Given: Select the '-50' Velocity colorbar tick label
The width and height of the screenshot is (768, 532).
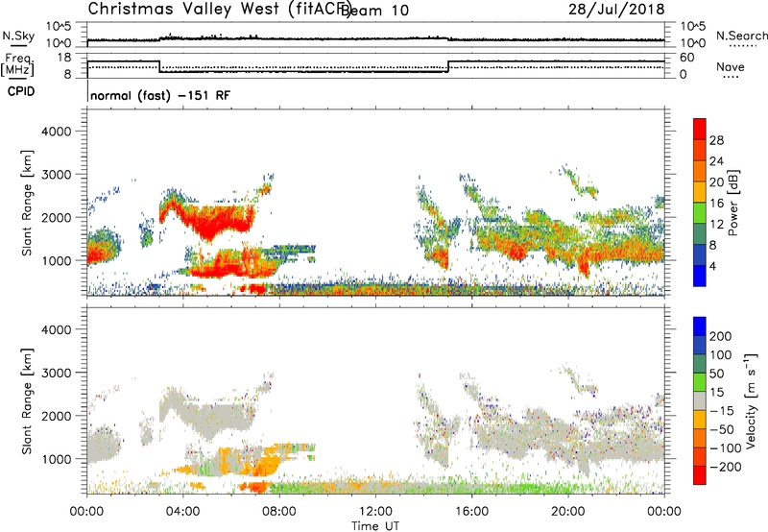Looking at the screenshot, I should tap(722, 429).
